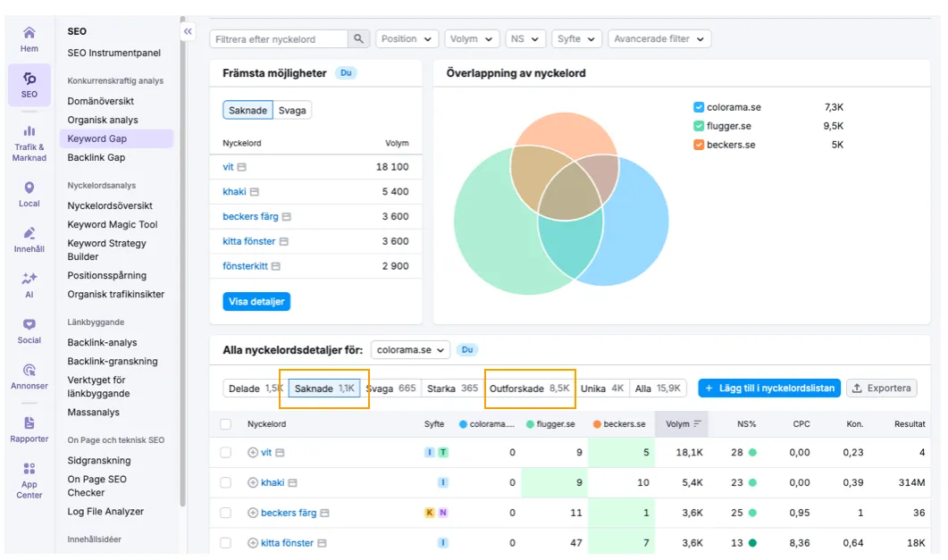Switch to the Unika tab

[x=601, y=389]
